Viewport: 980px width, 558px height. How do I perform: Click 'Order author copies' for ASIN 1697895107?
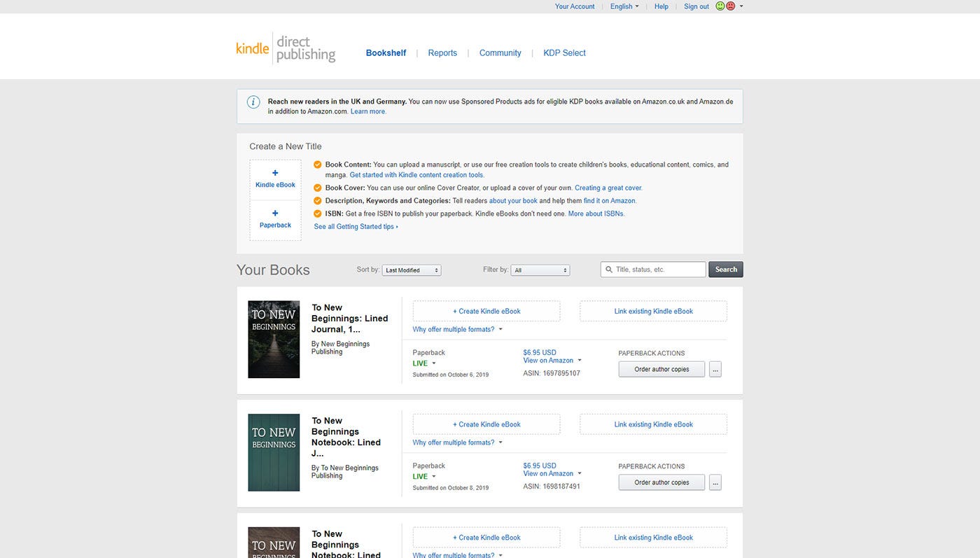pos(661,369)
